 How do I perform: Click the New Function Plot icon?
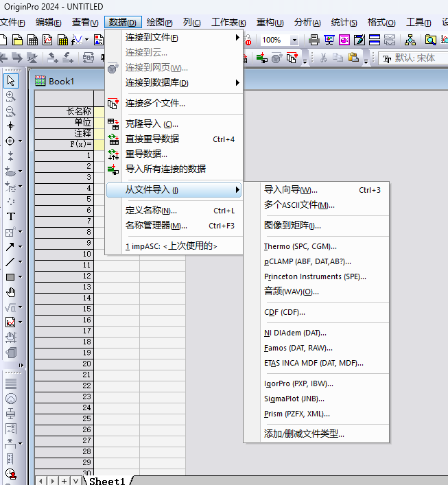point(77,40)
